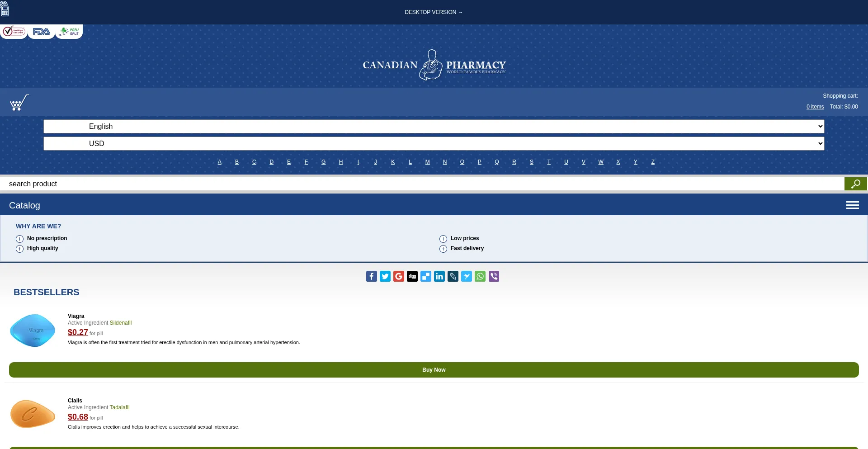Viewport: 868px width, 449px height.
Task: Share the page on Facebook
Action: (371, 276)
